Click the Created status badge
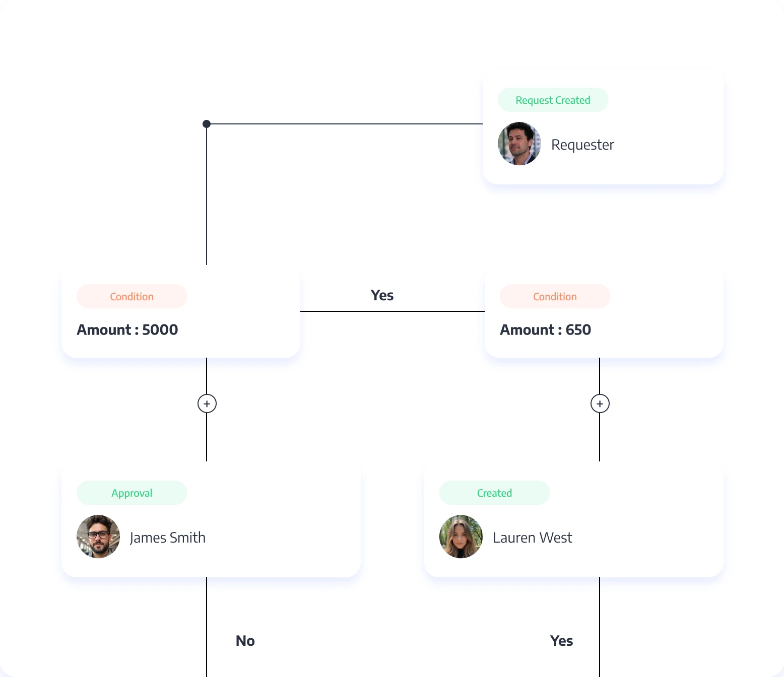Screen dimensions: 784x677 point(494,493)
